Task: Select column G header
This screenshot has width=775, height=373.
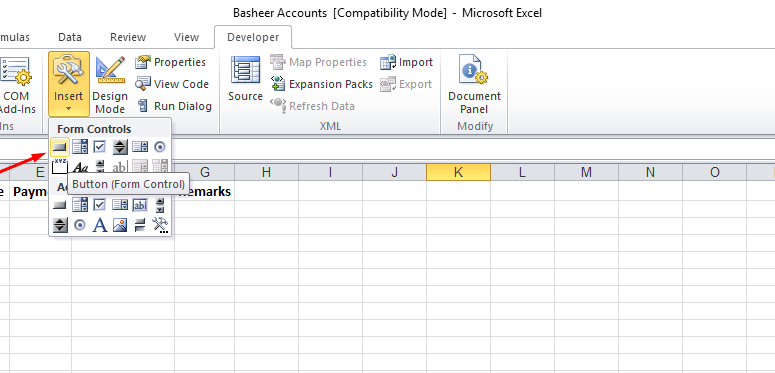Action: pos(205,172)
